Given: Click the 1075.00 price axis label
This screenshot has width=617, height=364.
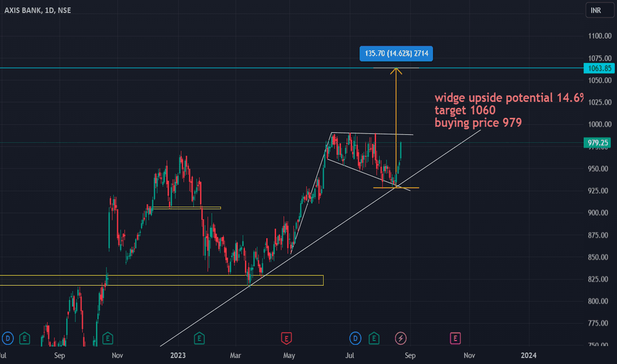Looking at the screenshot, I should [600, 58].
